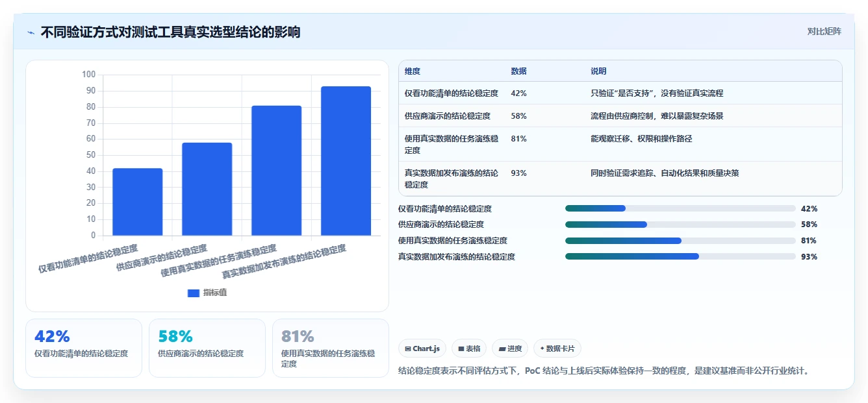Click the 数据 column header
This screenshot has height=403, width=868.
pyautogui.click(x=519, y=71)
